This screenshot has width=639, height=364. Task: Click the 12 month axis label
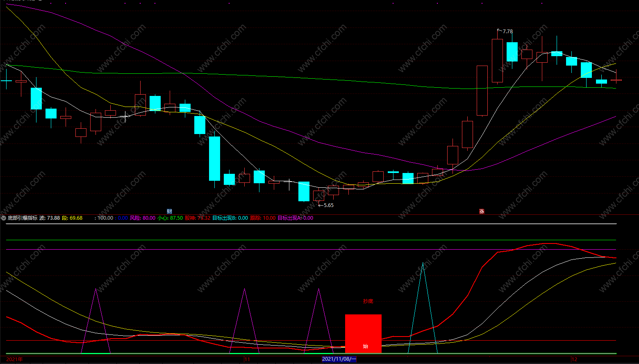(574, 359)
